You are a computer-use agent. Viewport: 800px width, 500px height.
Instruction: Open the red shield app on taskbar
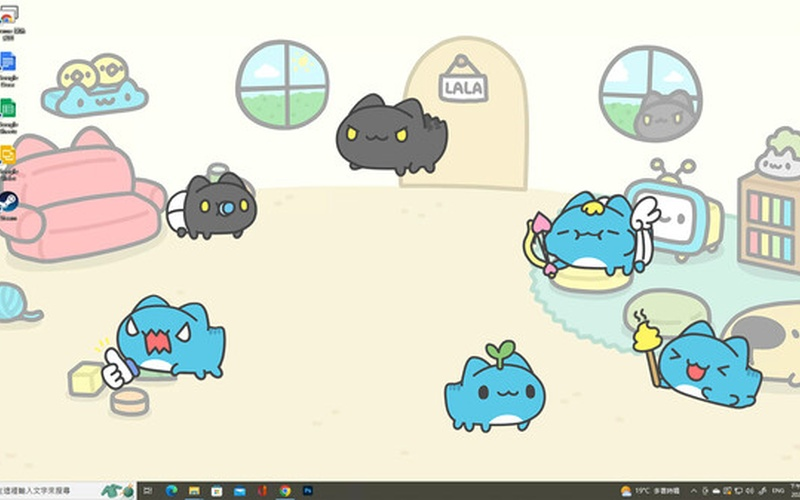262,491
